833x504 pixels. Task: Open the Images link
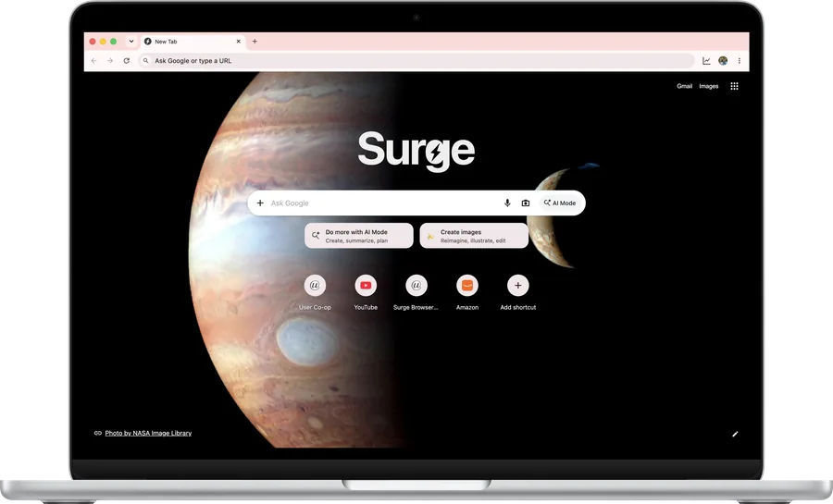(709, 86)
